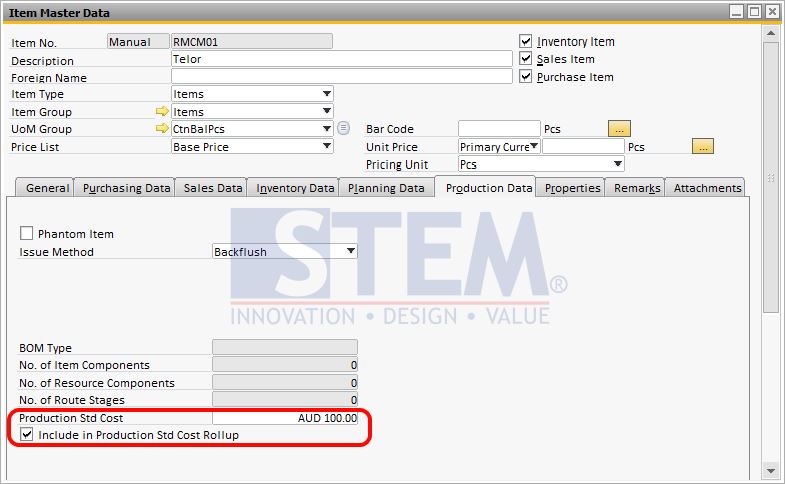Open the UoM details list icon

pos(343,129)
